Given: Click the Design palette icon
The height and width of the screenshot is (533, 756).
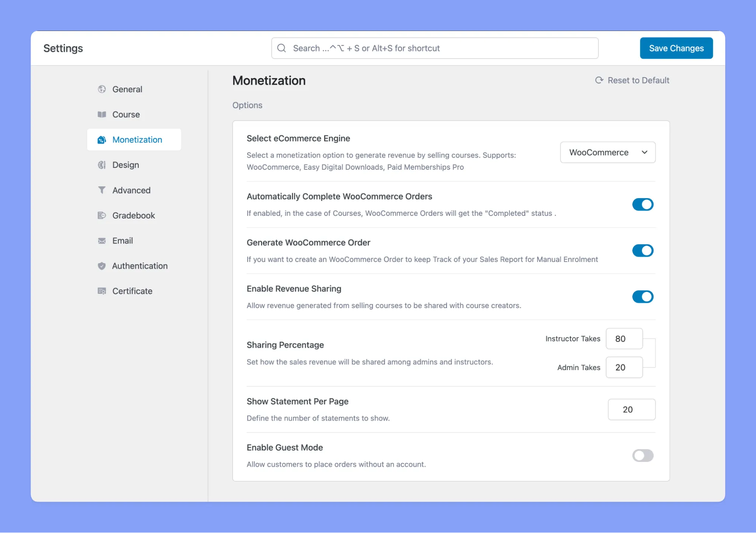Looking at the screenshot, I should (x=102, y=165).
